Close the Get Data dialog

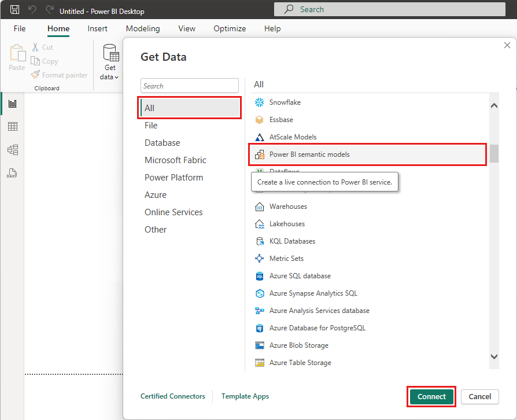coord(507,45)
